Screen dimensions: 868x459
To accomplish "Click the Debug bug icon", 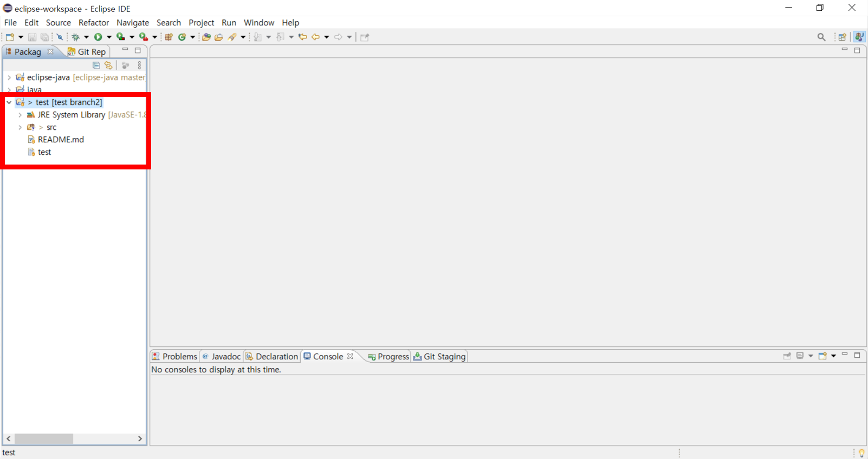I will point(75,37).
